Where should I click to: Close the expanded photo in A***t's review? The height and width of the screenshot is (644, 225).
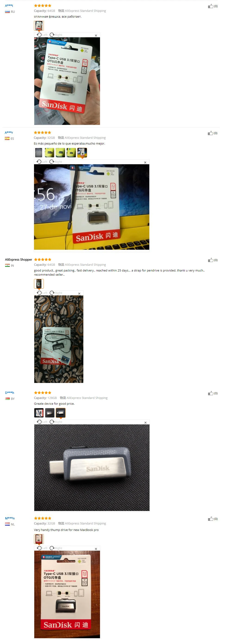pos(96,35)
